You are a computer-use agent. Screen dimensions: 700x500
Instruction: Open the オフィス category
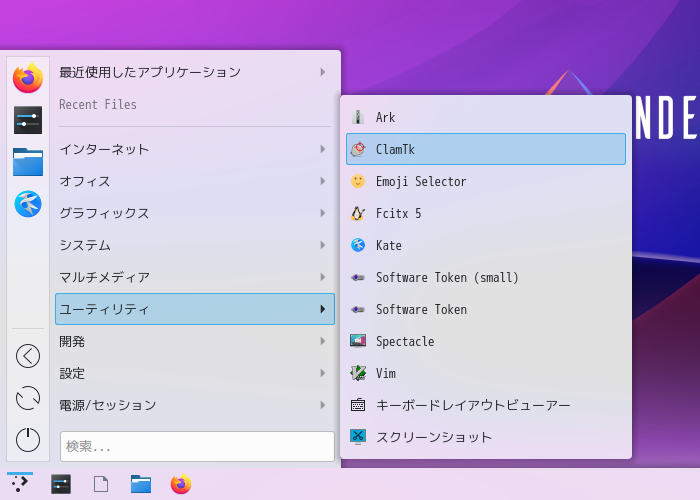(x=195, y=181)
